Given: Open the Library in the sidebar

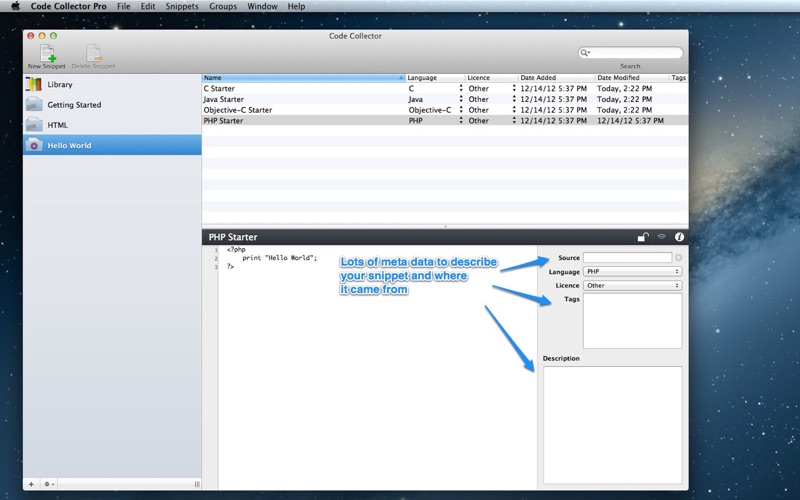Looking at the screenshot, I should pos(112,84).
